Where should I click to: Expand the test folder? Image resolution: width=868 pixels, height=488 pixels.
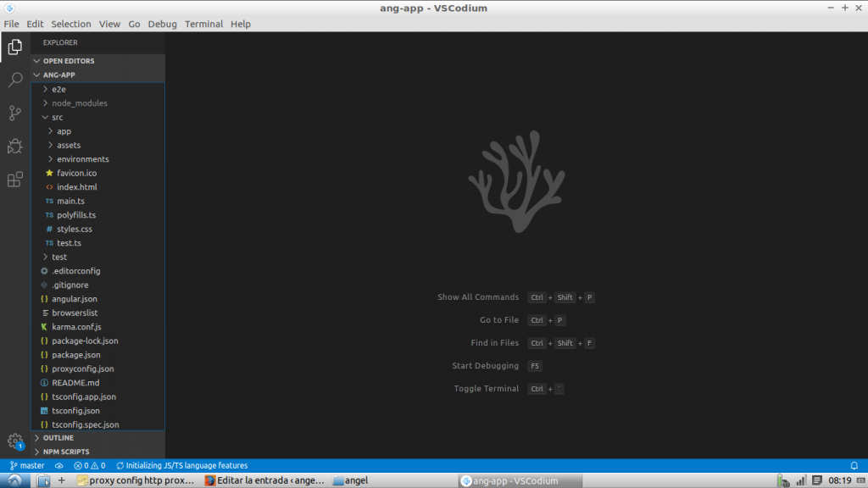tap(46, 258)
